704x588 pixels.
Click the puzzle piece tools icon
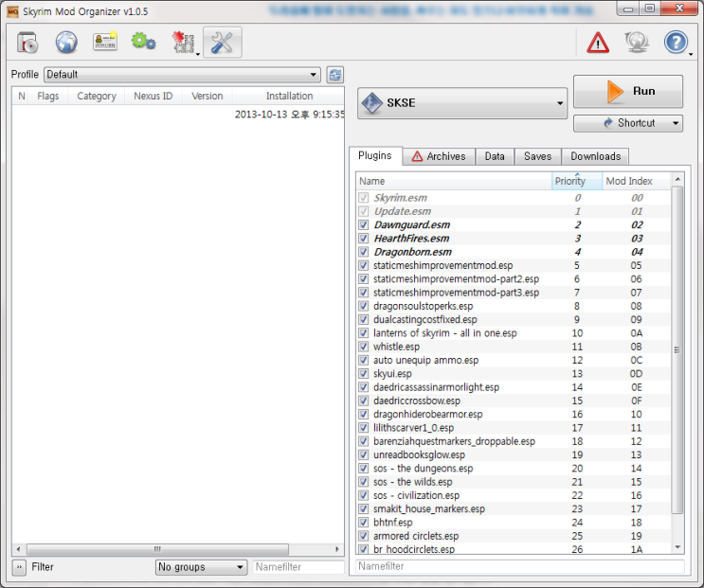[x=183, y=43]
